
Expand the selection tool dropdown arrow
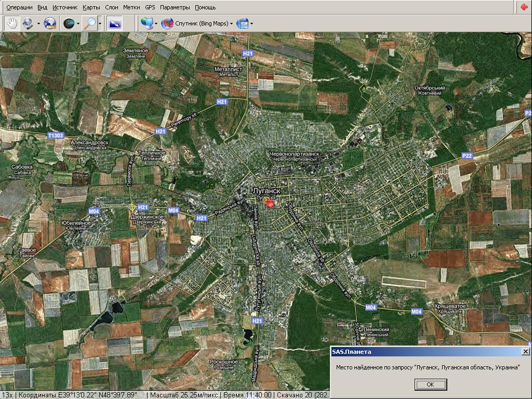(x=38, y=23)
